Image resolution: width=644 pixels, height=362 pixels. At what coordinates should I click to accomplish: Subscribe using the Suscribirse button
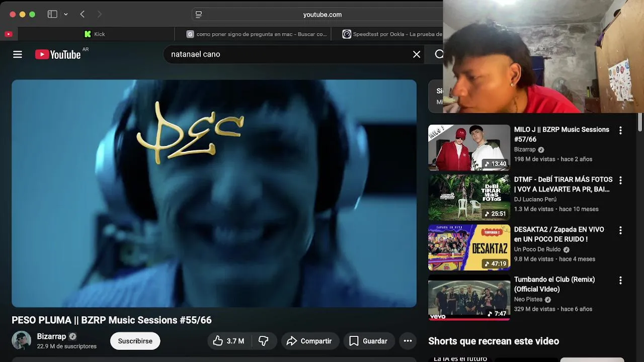click(x=135, y=341)
